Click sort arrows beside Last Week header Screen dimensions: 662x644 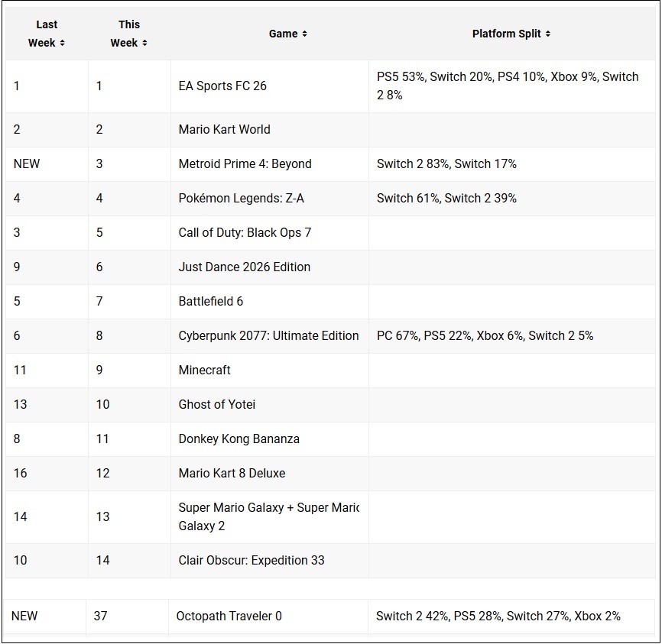[x=63, y=44]
